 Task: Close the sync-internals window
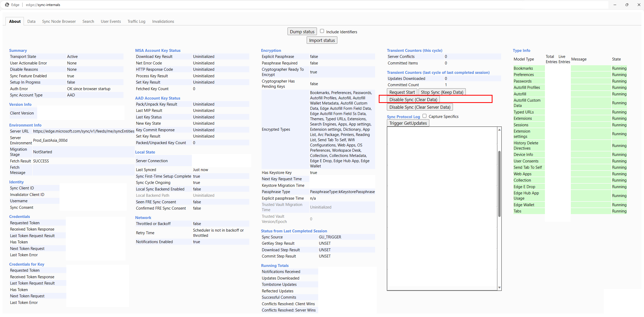[x=639, y=5]
